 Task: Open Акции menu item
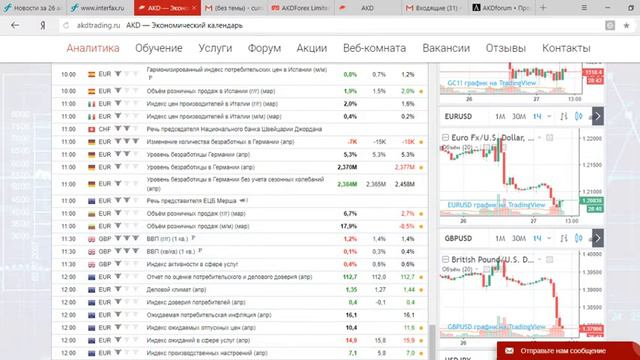(x=312, y=48)
